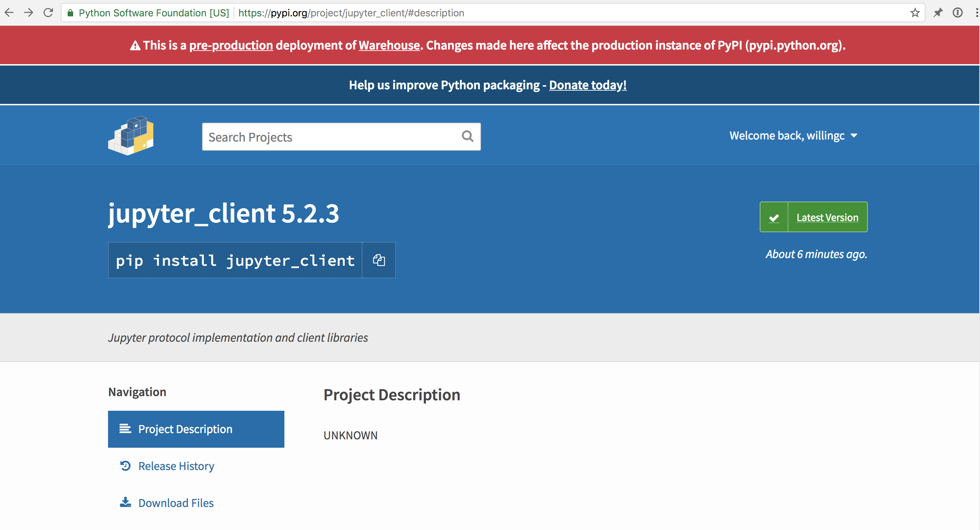Click the pin extension icon in toolbar
Screen dimensions: 980x530
point(938,13)
